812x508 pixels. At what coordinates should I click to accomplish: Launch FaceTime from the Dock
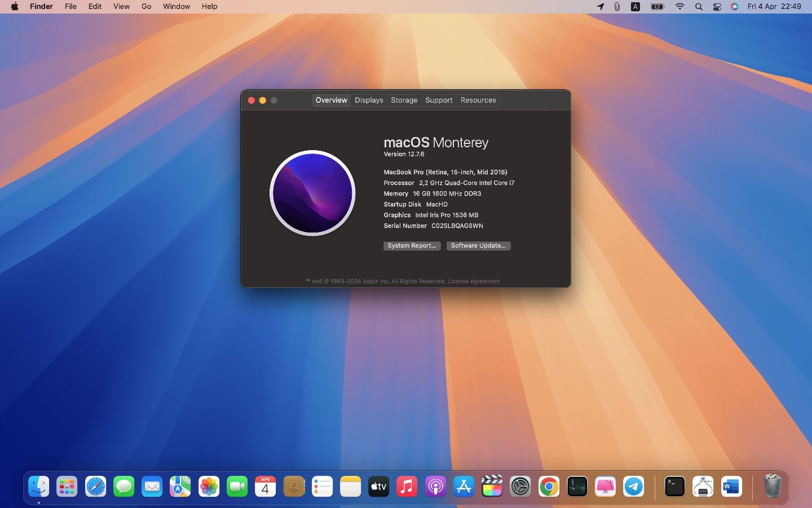237,486
